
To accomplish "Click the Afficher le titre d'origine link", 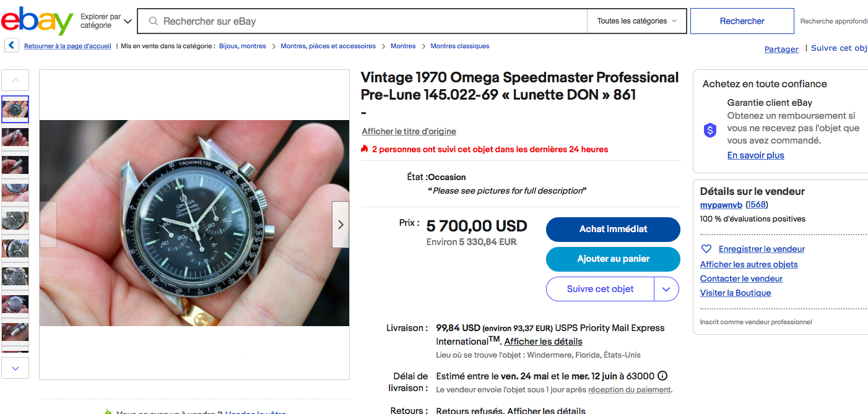I will (x=409, y=131).
